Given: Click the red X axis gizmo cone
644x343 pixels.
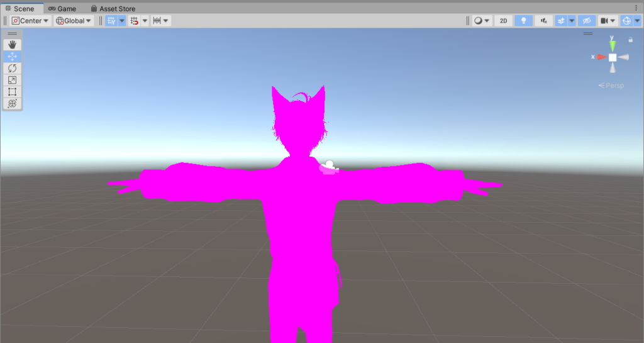Looking at the screenshot, I should point(602,57).
